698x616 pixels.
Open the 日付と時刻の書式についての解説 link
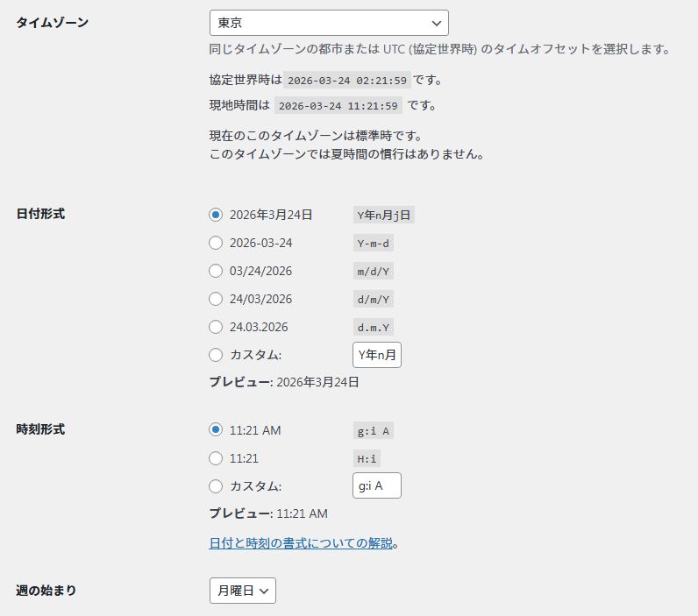(300, 543)
